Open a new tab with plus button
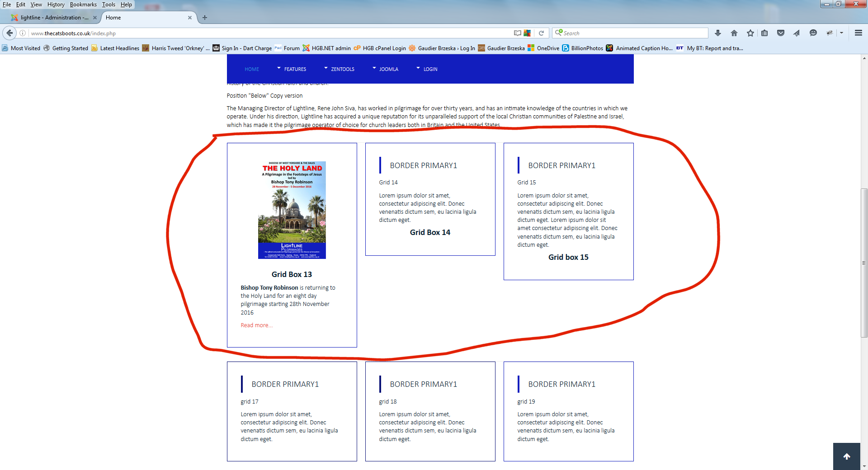868x470 pixels. click(x=205, y=18)
